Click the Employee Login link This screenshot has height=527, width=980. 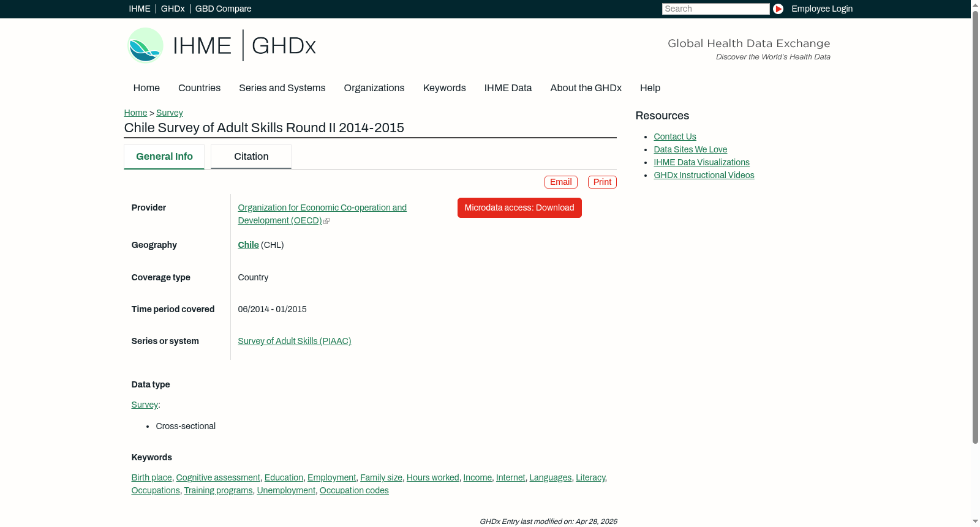click(822, 9)
